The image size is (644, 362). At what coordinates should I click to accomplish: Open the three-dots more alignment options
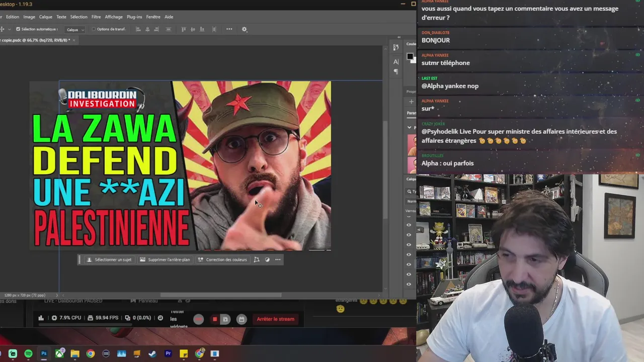(229, 29)
